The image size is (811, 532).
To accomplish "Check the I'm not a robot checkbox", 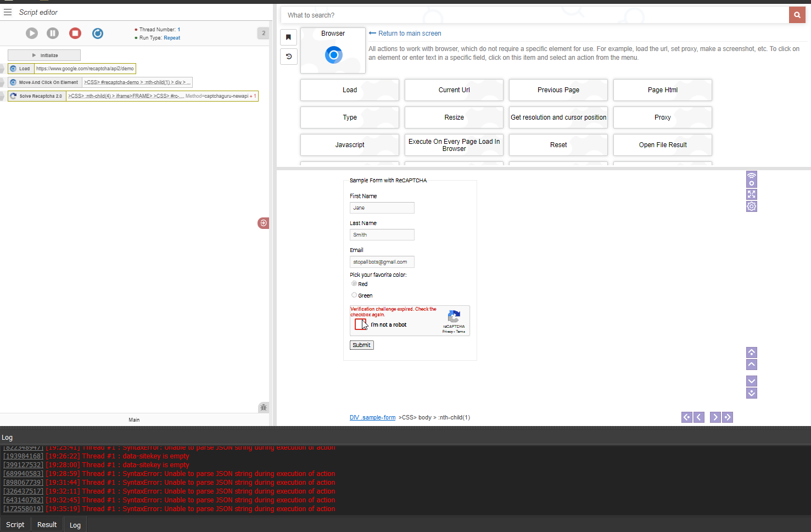I will click(x=360, y=324).
